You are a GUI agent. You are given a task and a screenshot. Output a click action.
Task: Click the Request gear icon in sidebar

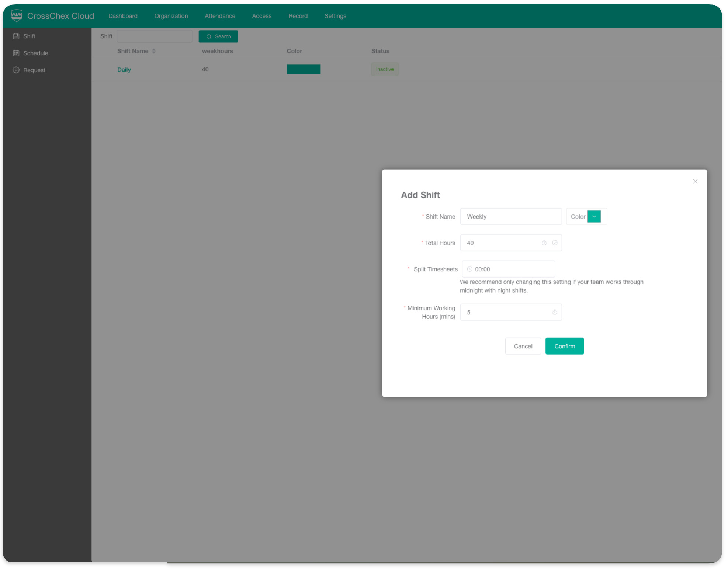(16, 70)
